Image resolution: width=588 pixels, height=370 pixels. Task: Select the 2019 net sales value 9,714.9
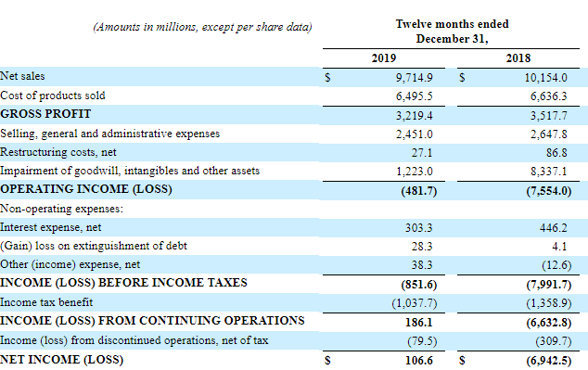click(x=414, y=78)
